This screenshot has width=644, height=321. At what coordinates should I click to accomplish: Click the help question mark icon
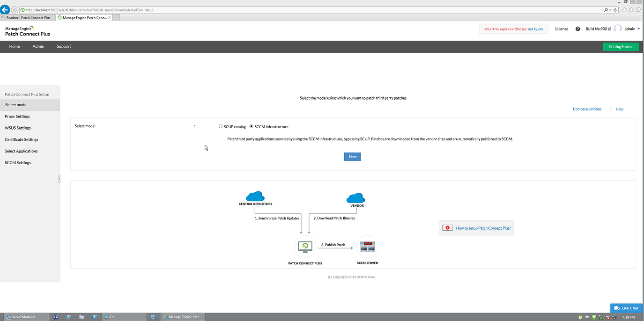(x=577, y=29)
